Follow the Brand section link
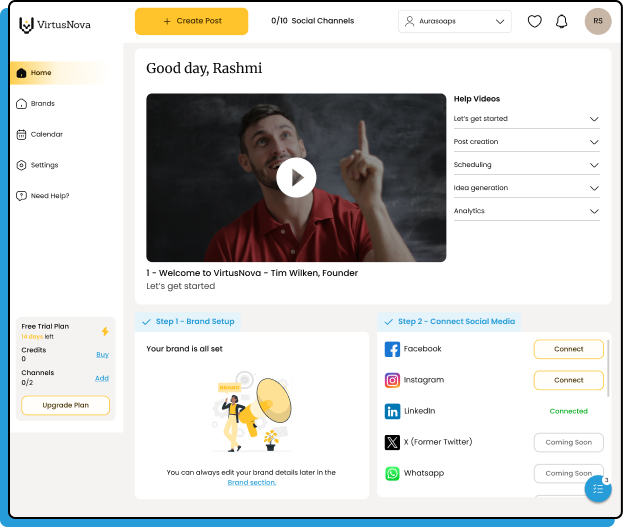Viewport: 623px width, 527px height. click(251, 483)
